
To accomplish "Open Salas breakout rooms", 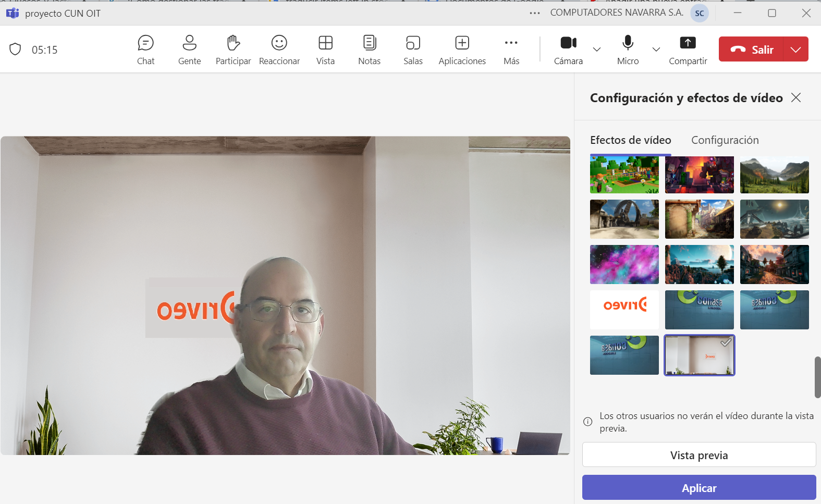I will tap(413, 50).
